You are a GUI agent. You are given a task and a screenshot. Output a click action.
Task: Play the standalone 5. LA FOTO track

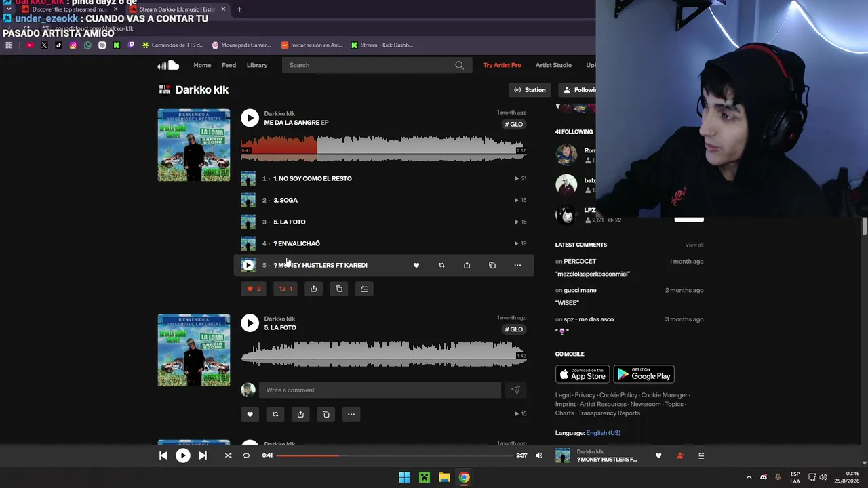click(250, 323)
